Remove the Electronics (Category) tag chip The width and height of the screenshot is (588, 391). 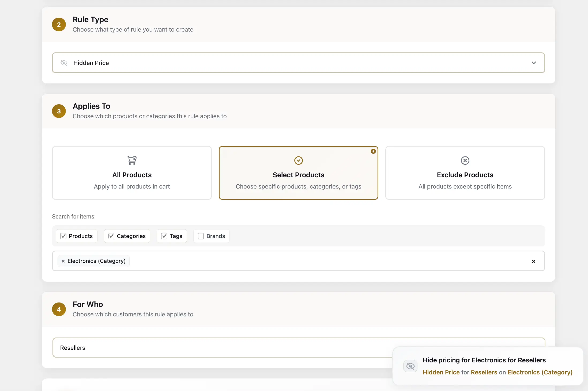63,261
